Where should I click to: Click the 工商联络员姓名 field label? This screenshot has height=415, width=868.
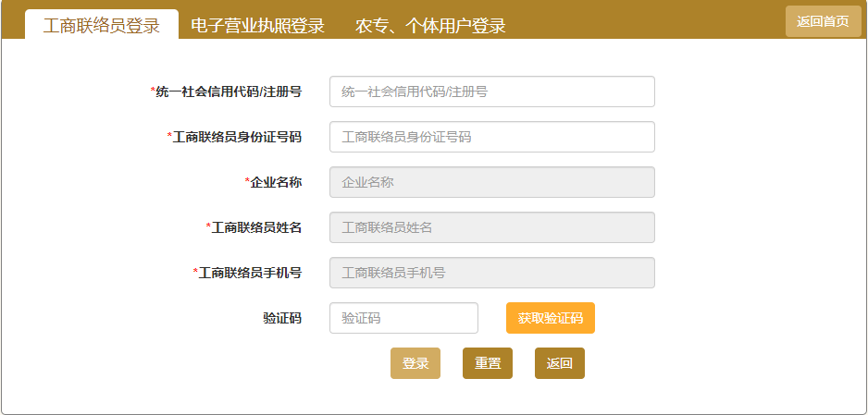255,227
